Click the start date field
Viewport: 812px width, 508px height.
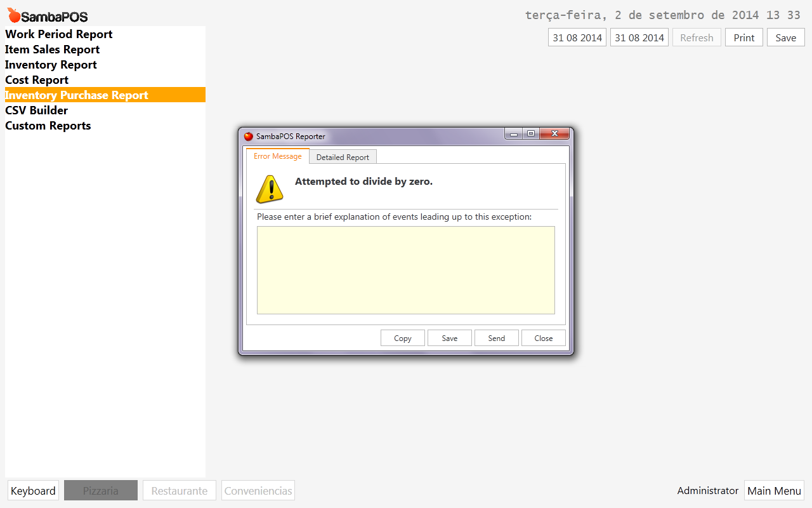coord(577,37)
